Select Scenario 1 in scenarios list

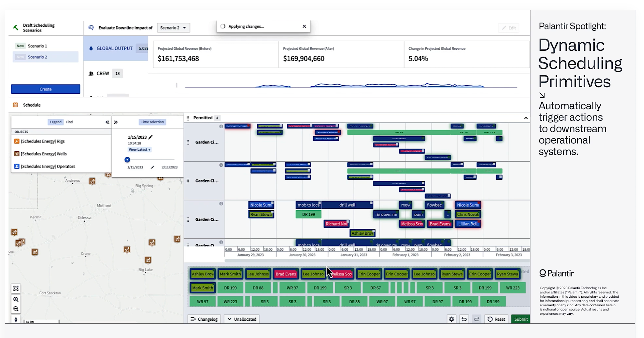(x=37, y=46)
